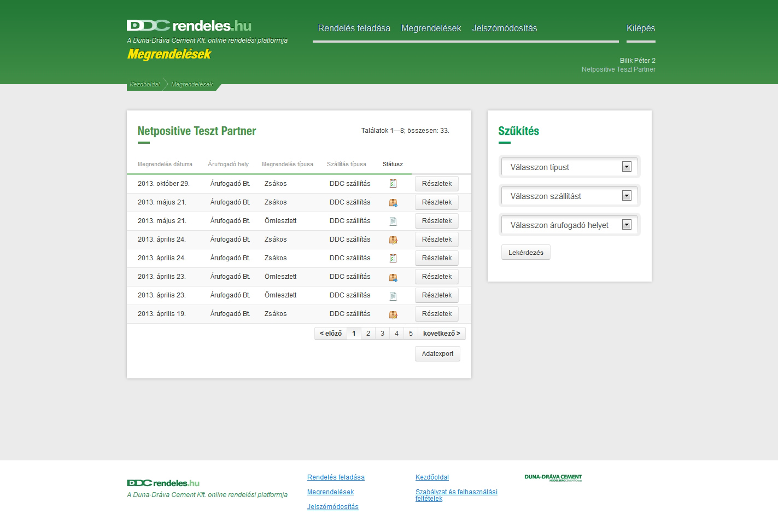Sort by Szállítás típusa column header
This screenshot has width=778, height=532.
pos(347,164)
